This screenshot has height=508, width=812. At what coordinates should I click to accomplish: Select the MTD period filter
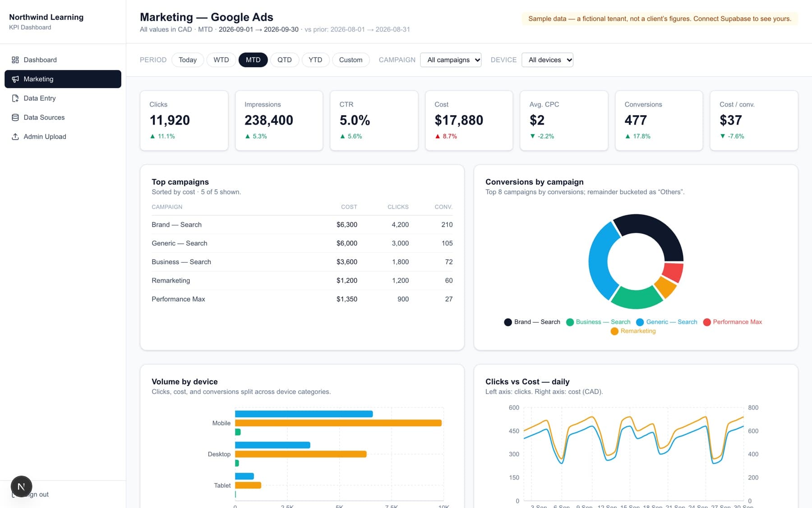click(253, 60)
